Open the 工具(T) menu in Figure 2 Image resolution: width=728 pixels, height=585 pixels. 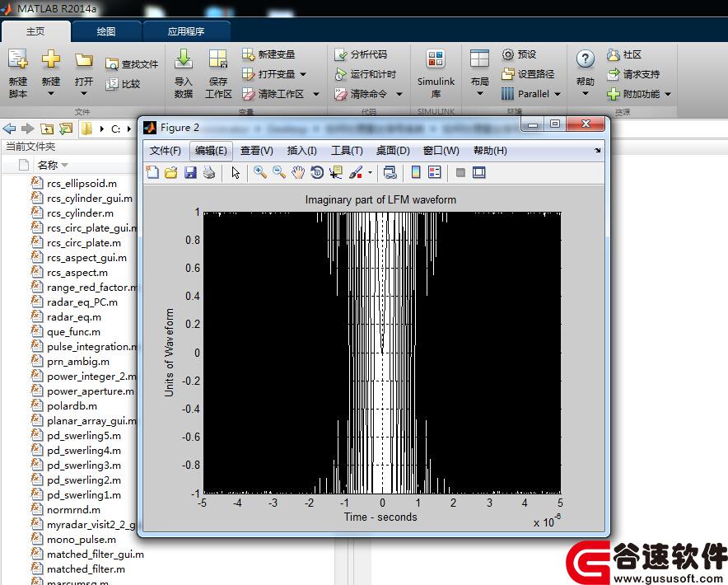coord(347,151)
